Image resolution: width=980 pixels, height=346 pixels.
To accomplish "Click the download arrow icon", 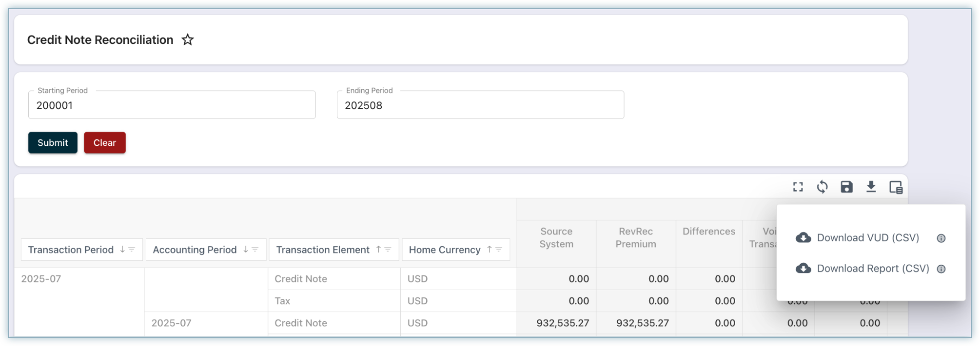I will [871, 187].
